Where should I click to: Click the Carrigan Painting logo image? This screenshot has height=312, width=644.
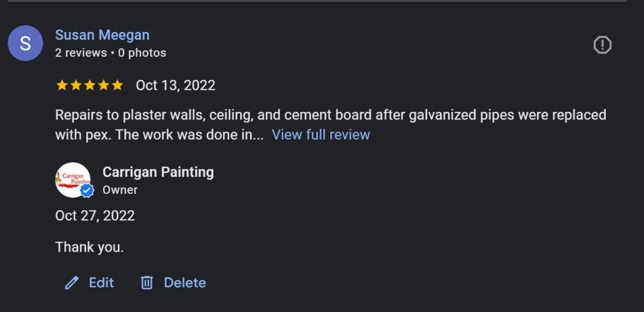[x=72, y=179]
